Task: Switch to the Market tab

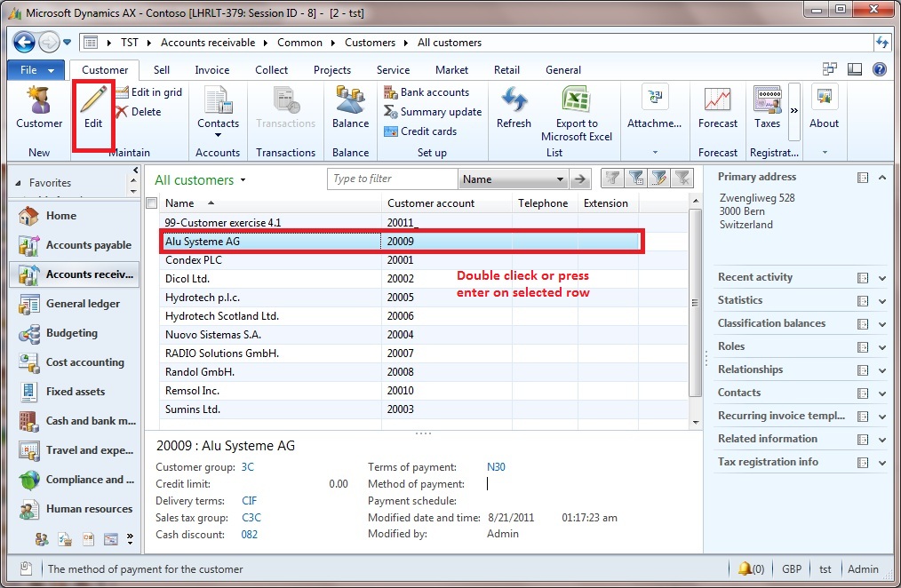Action: tap(451, 69)
